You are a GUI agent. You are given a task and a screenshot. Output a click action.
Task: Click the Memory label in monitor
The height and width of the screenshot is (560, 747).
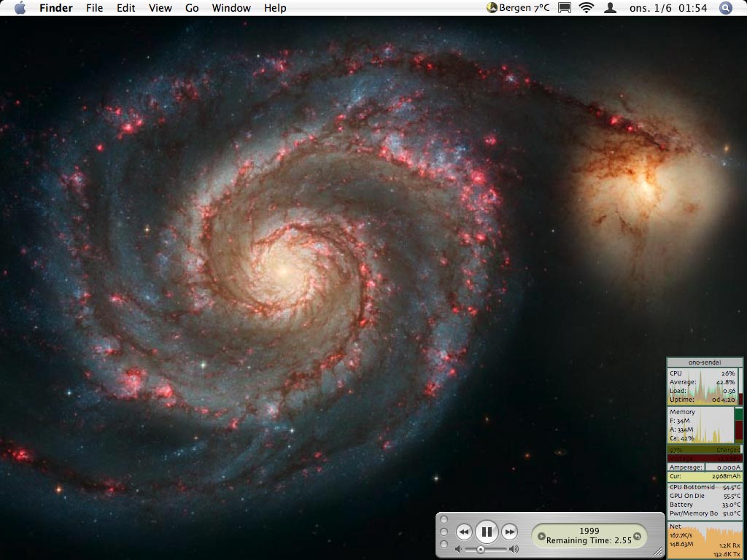coord(682,412)
